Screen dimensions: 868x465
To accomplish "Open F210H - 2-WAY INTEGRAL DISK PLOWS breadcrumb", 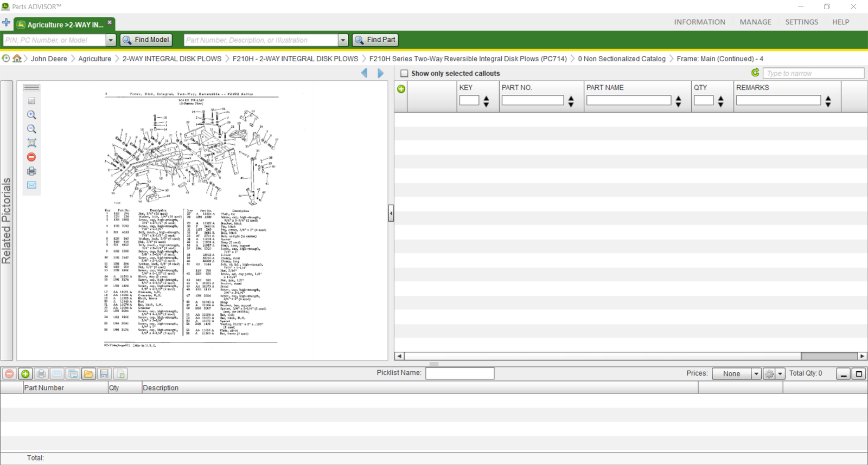I will pyautogui.click(x=295, y=59).
